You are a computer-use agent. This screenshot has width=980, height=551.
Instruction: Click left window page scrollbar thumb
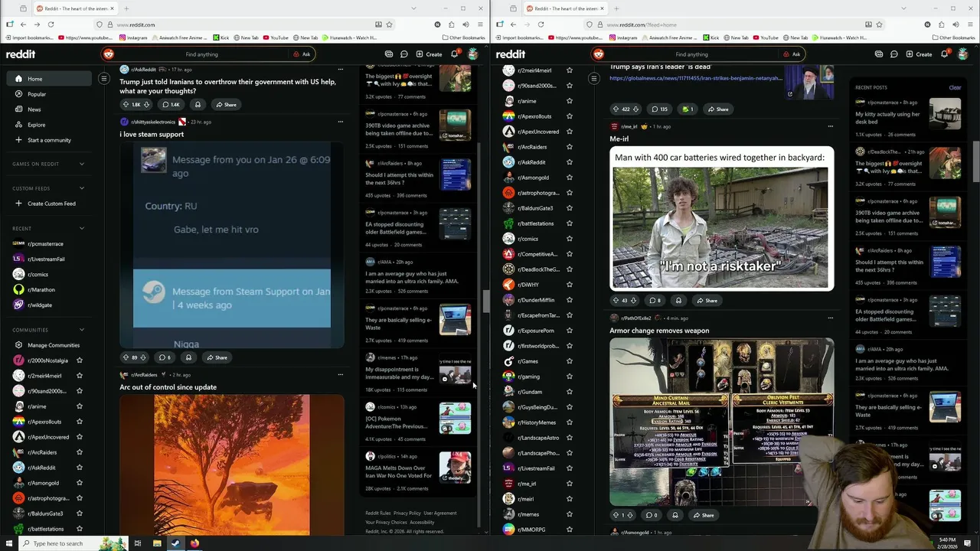pyautogui.click(x=485, y=302)
